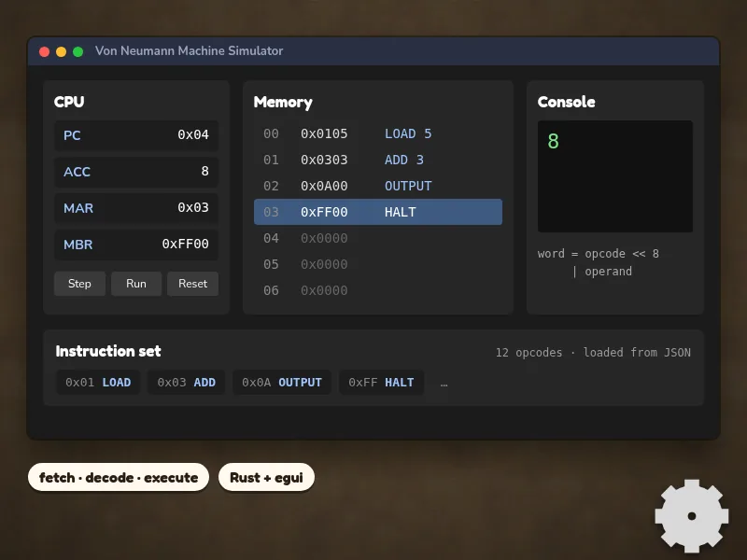Click the 0x0A OUTPUT opcode chip
Viewport: 747px width, 560px height.
pyautogui.click(x=282, y=383)
